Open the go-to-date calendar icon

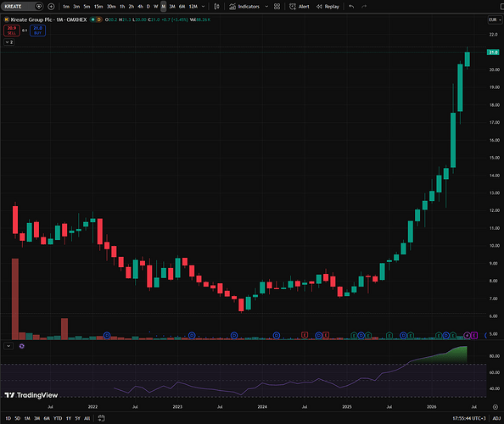[101, 418]
